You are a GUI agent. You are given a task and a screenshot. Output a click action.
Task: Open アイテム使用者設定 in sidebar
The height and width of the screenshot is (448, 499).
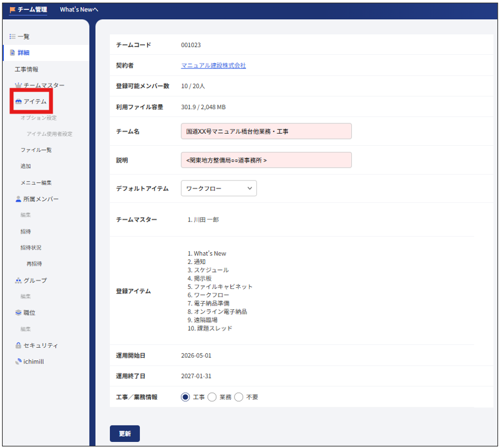tap(49, 134)
